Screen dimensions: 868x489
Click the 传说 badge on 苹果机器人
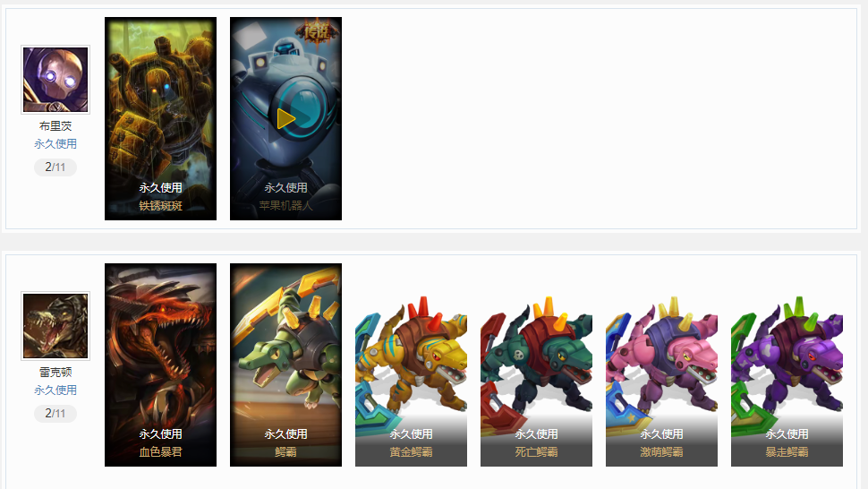click(x=317, y=32)
